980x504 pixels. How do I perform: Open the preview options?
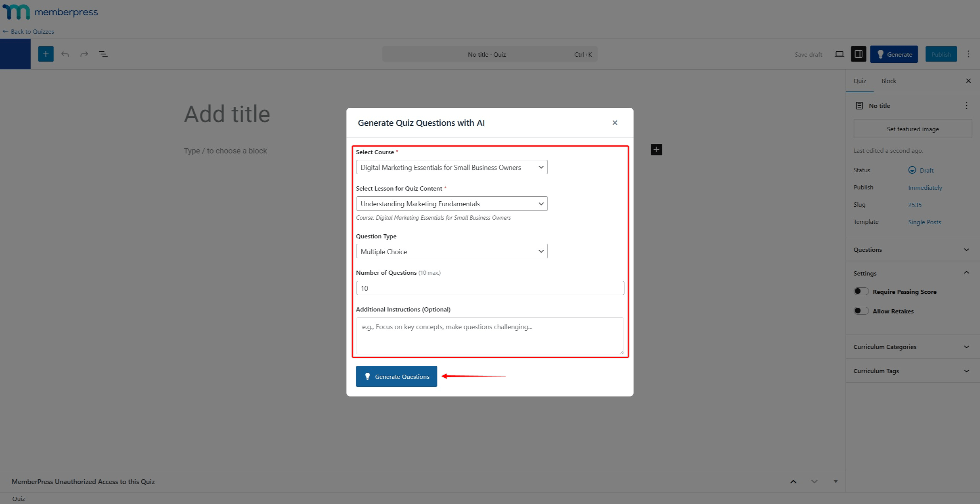839,54
